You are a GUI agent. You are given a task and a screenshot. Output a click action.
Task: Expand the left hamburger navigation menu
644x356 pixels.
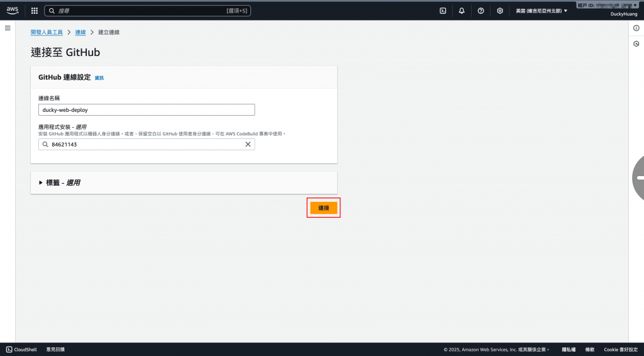[x=8, y=28]
